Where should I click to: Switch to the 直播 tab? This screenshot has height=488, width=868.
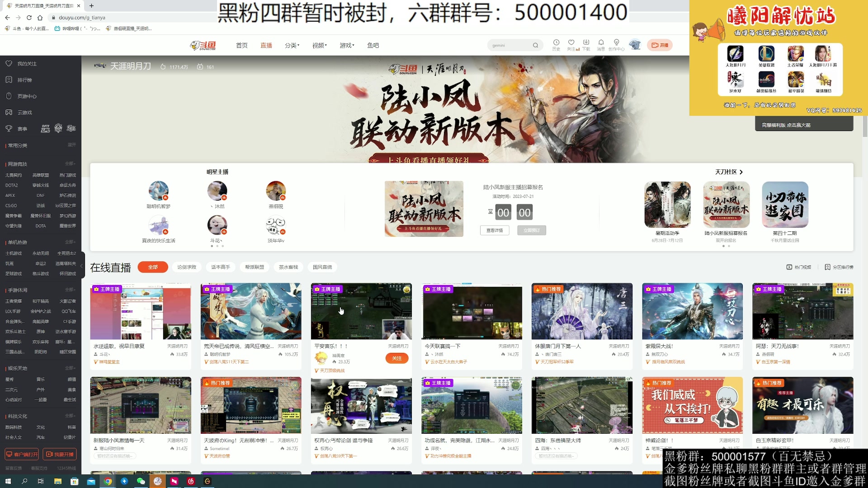click(x=266, y=45)
